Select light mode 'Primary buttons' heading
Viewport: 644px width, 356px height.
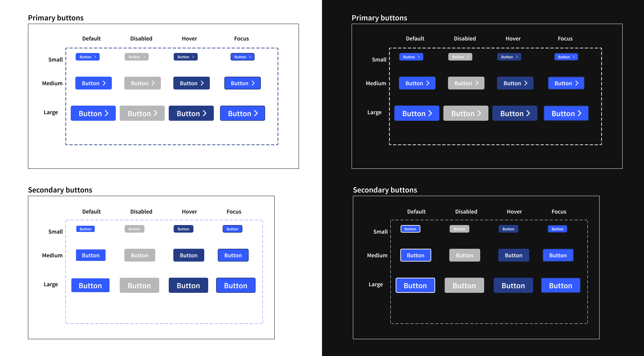(x=56, y=18)
